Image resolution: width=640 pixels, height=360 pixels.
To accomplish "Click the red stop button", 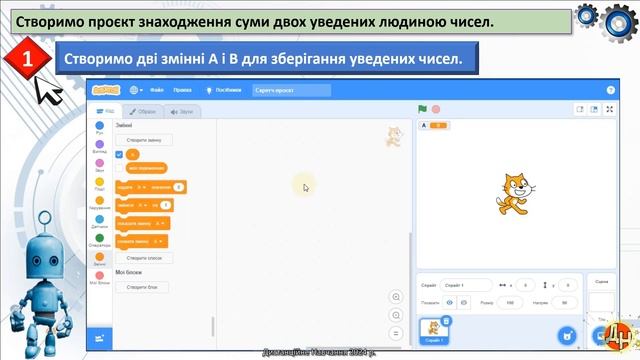I will (x=436, y=109).
